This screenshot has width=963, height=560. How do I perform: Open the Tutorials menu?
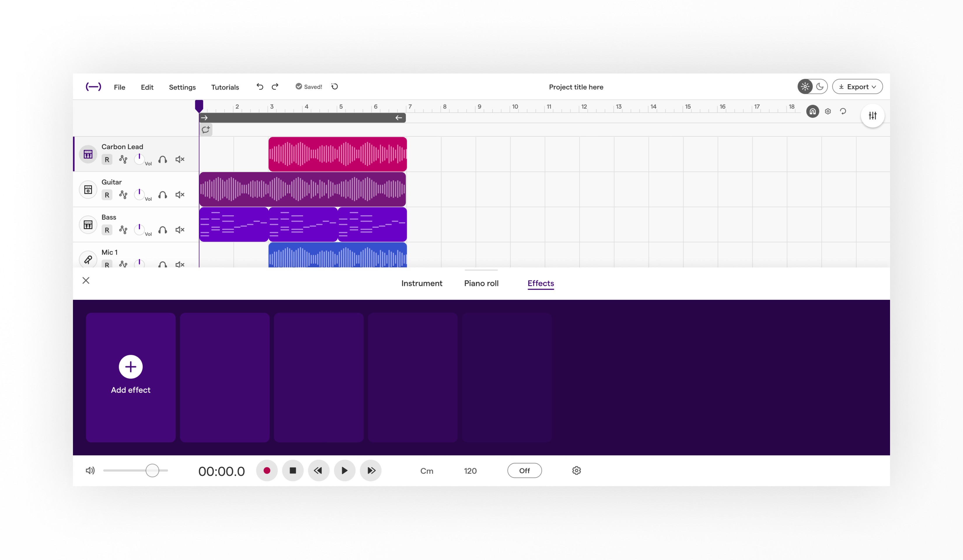tap(225, 87)
